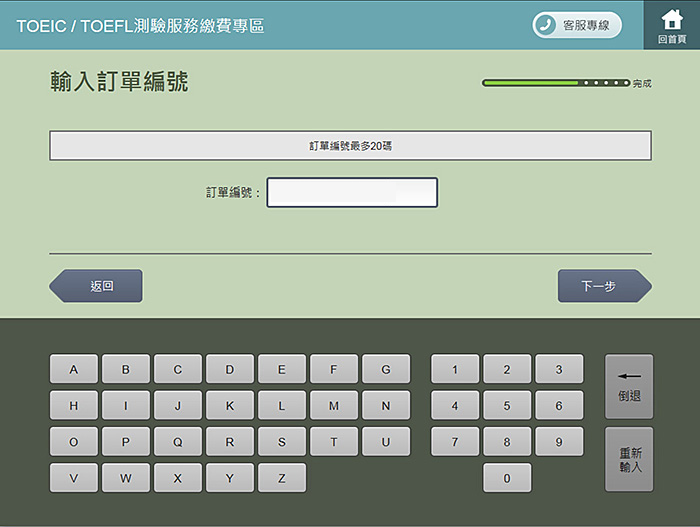
Task: Click the progress bar near 完成
Action: (556, 83)
